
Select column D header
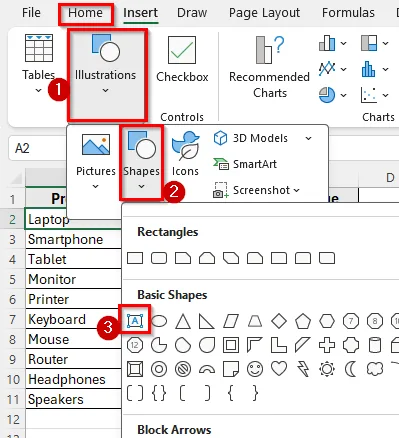[379, 178]
